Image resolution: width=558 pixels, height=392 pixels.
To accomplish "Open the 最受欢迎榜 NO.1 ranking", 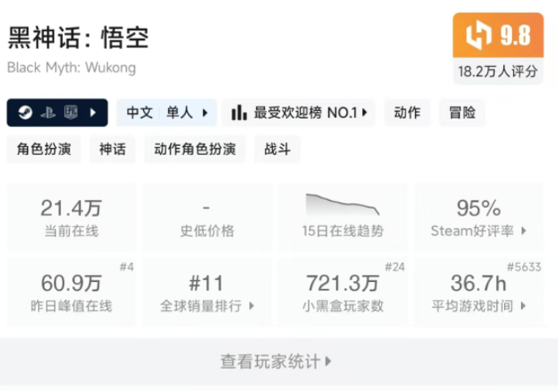I will [x=299, y=113].
